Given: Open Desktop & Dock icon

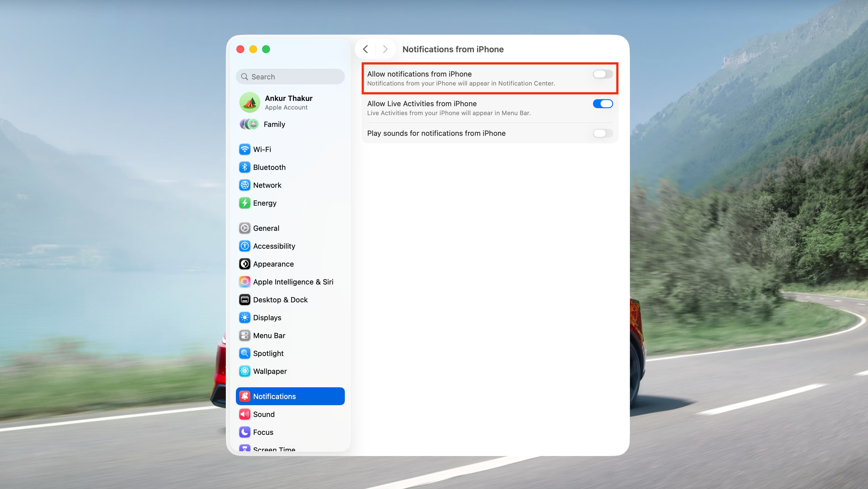Looking at the screenshot, I should 245,300.
